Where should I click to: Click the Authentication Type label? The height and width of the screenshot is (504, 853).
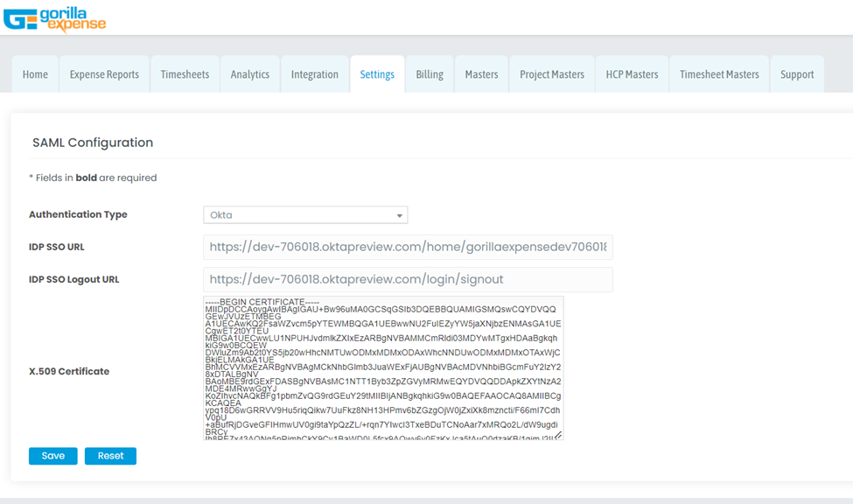(x=78, y=214)
